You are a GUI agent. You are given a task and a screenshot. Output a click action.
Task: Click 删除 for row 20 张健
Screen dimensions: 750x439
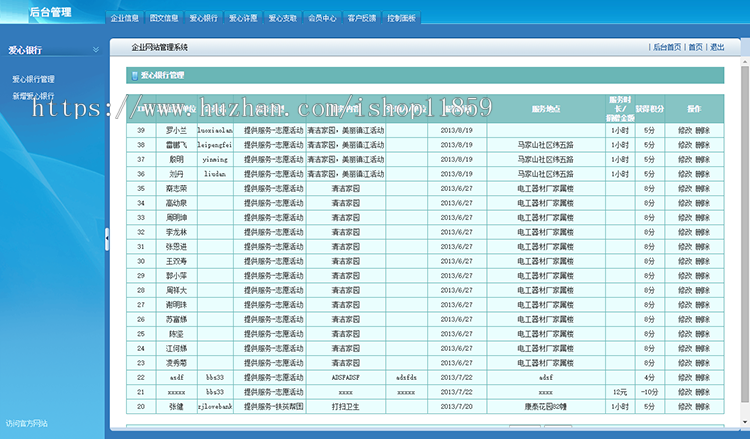tap(703, 407)
